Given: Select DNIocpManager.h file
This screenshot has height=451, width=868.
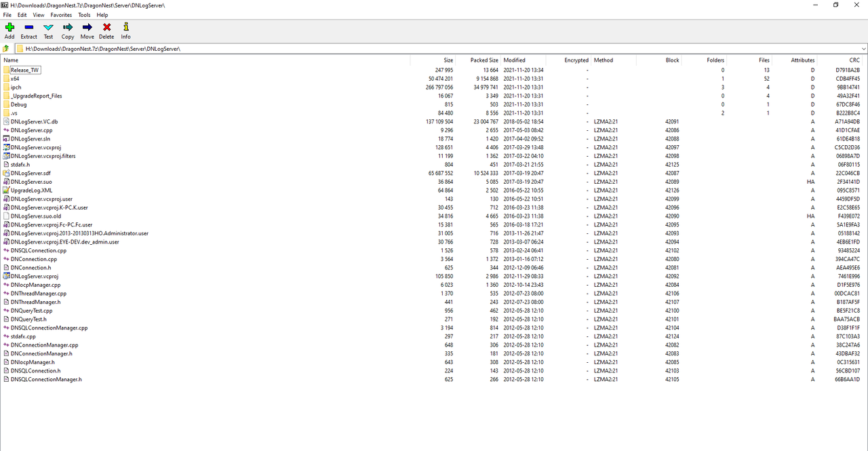Looking at the screenshot, I should click(x=33, y=362).
